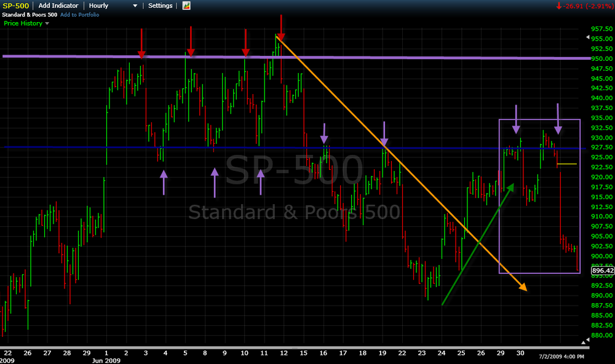This screenshot has width=615, height=364.
Task: Follow the Add to Portfolio link
Action: coord(79,15)
